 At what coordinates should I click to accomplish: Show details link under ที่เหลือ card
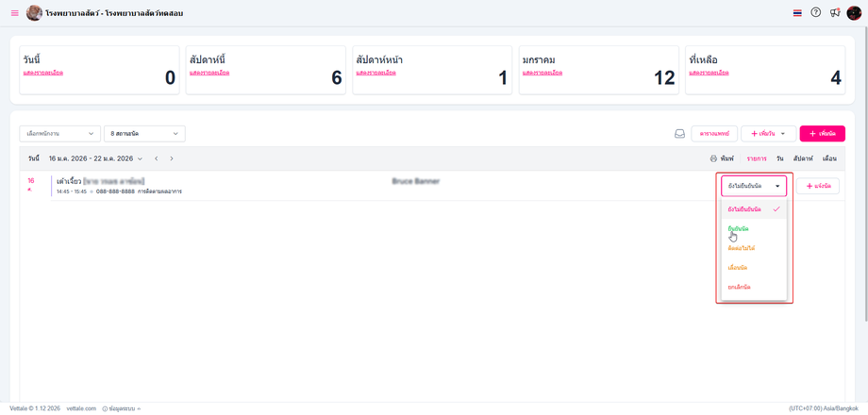[x=709, y=73]
